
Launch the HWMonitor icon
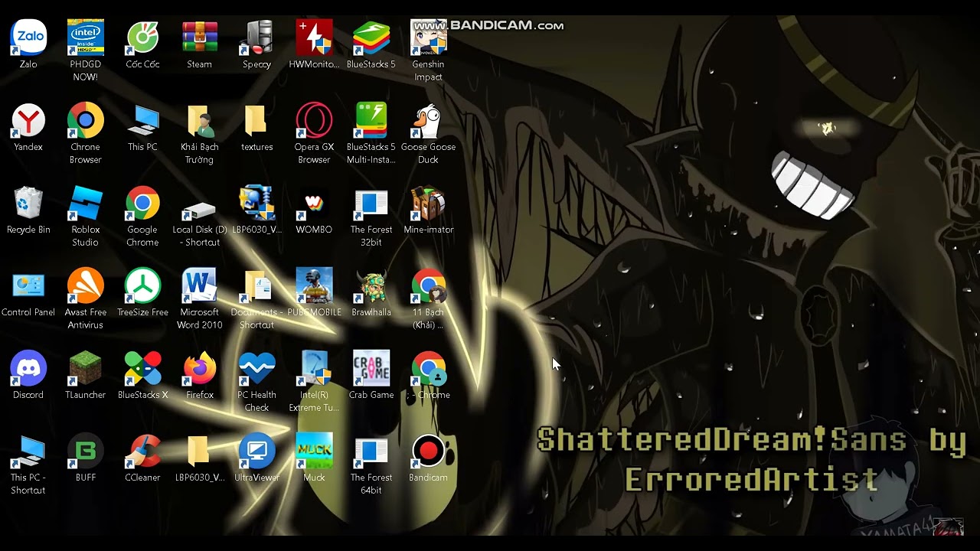coord(314,37)
